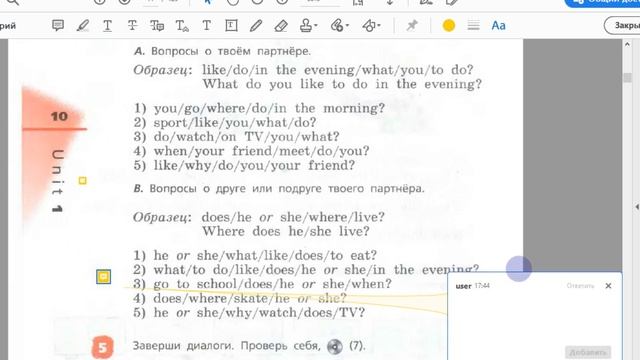Image resolution: width=640 pixels, height=360 pixels.
Task: Click the vertical scrollbar thumb
Action: coord(627,78)
